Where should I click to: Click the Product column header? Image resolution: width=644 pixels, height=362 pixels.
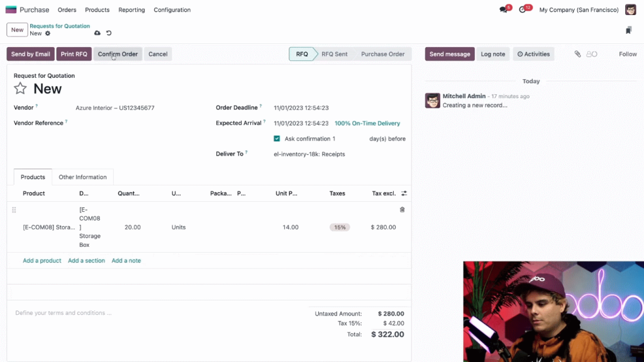tap(34, 194)
